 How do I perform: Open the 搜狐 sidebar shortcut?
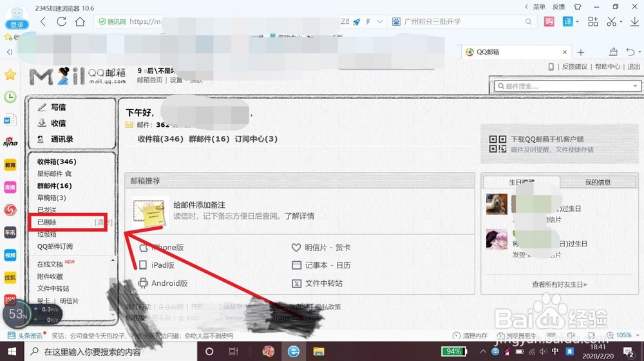[10, 278]
